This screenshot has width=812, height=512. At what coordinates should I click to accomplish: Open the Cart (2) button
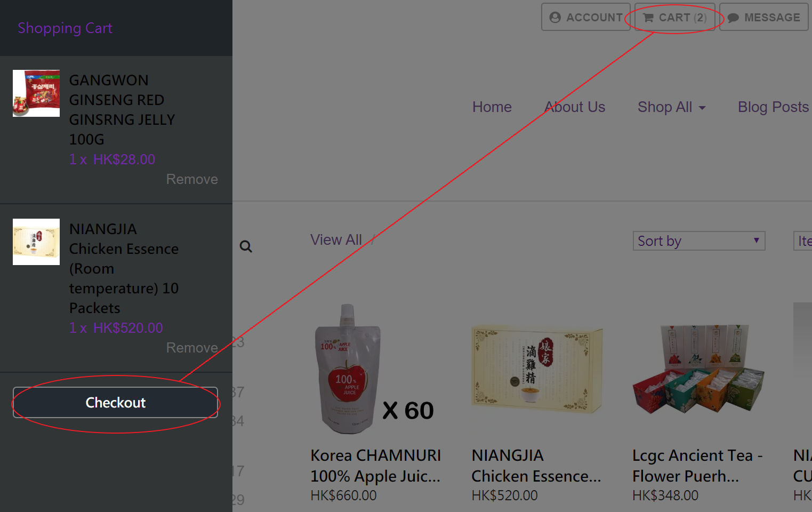(674, 18)
